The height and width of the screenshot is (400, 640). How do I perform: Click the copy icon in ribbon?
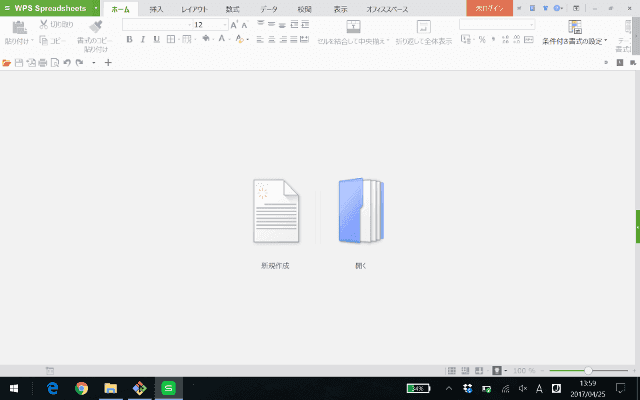(x=44, y=40)
